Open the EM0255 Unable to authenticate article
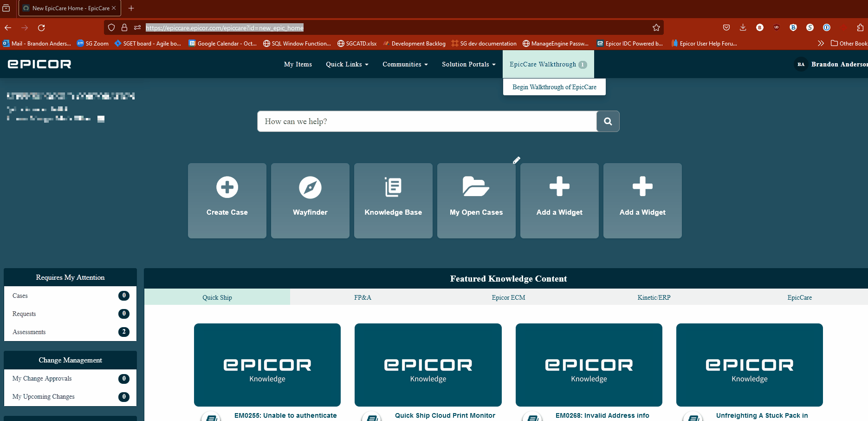Viewport: 868px width, 421px height. pyautogui.click(x=285, y=415)
